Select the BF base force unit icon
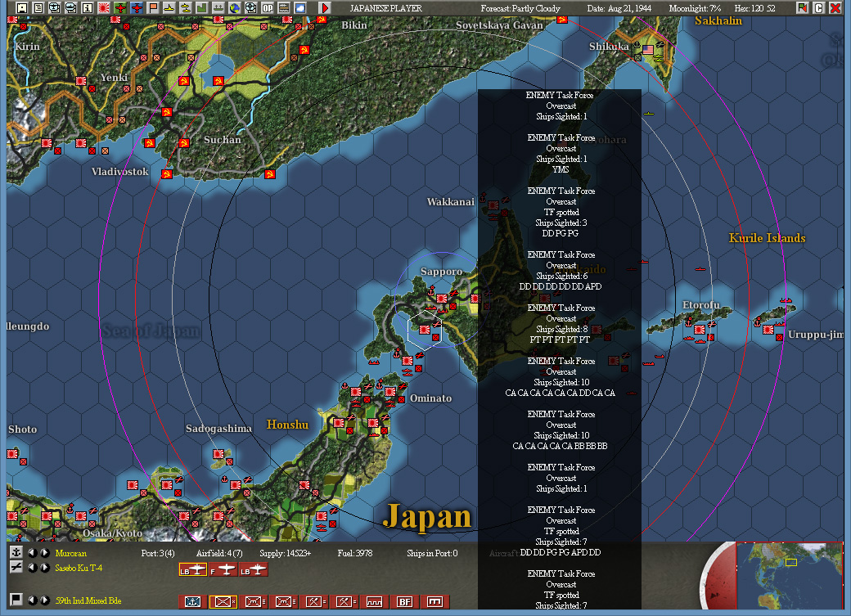 coord(405,601)
